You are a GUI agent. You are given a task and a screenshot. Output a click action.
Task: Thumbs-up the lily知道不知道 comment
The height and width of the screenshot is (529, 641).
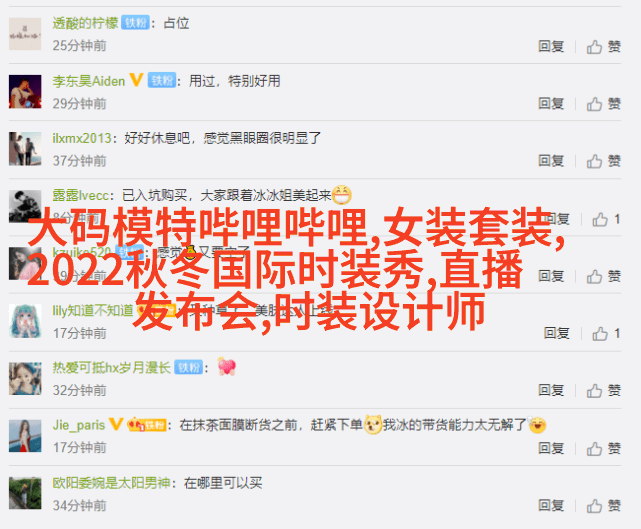click(606, 334)
